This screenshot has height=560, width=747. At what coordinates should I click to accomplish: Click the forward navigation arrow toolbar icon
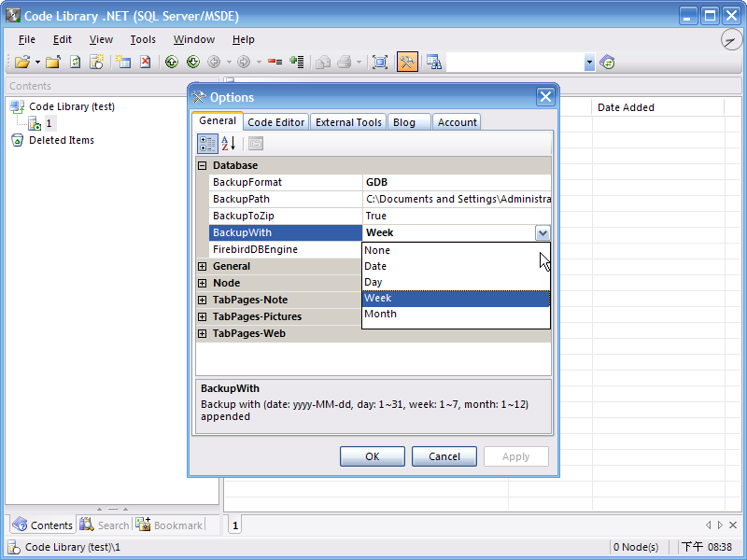coord(244,62)
